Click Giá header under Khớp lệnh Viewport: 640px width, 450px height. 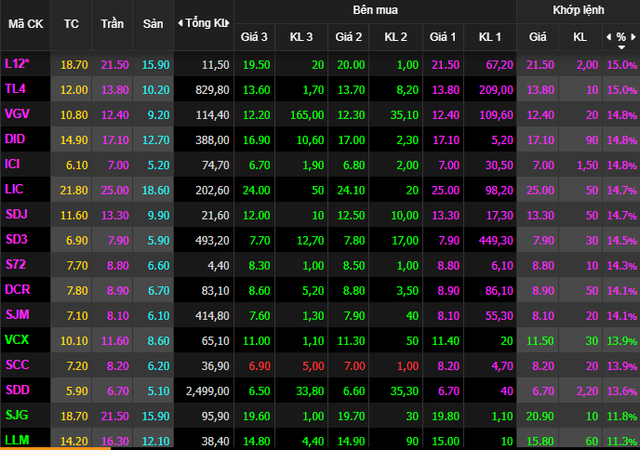tap(538, 37)
